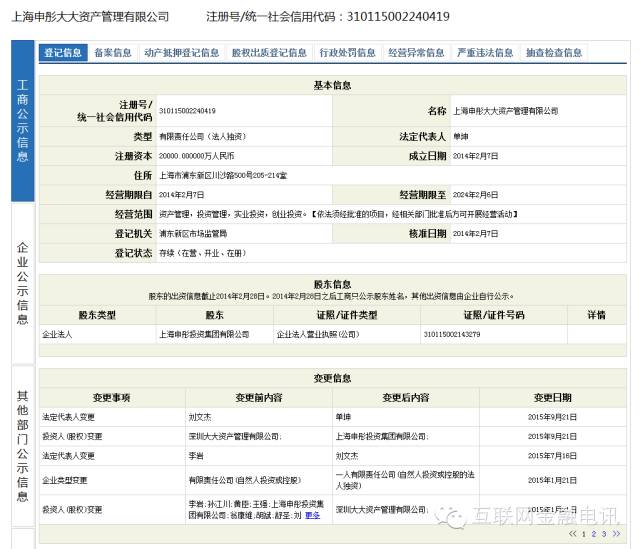Select the 企业类型变更 row label
Viewport: 640px width, 549px height.
pos(64,480)
